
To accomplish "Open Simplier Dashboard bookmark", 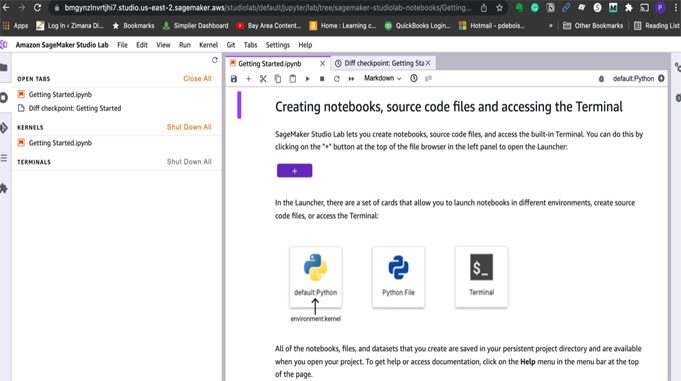I will point(195,26).
